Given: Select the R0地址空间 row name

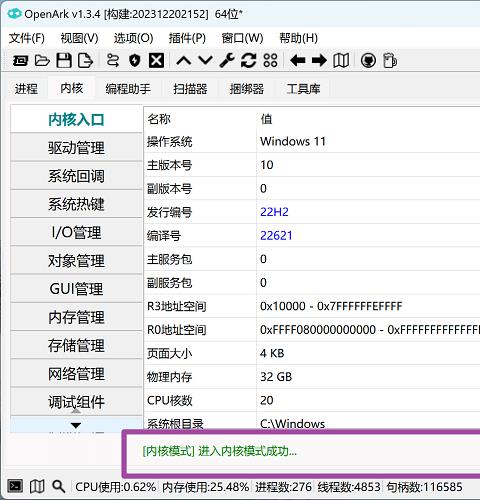Looking at the screenshot, I should (x=177, y=330).
